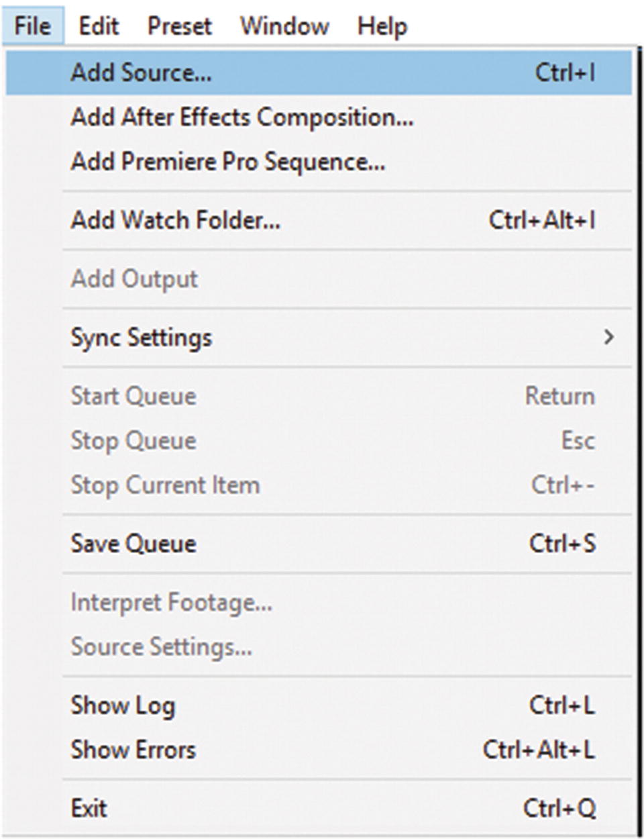Open the Preset menu
This screenshot has height=839, width=644.
(x=179, y=26)
